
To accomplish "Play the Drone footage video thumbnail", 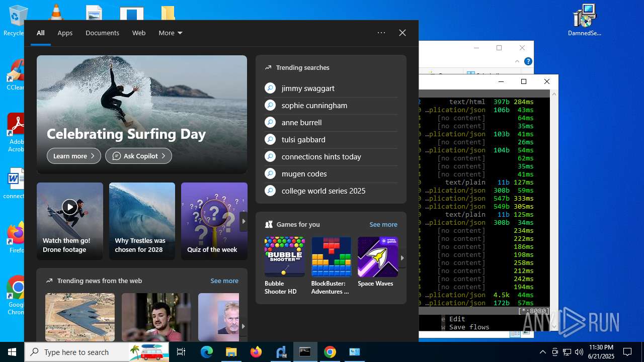I will click(69, 207).
